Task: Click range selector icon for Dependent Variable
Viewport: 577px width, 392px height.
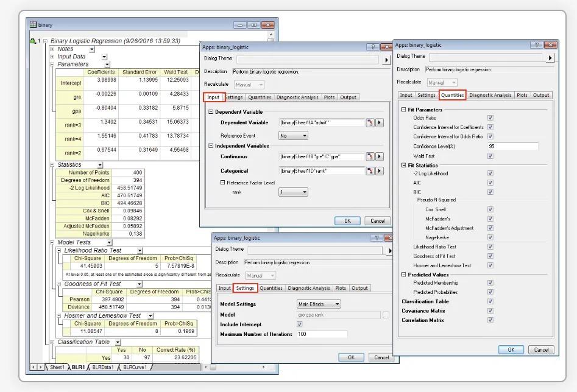Action: [370, 122]
